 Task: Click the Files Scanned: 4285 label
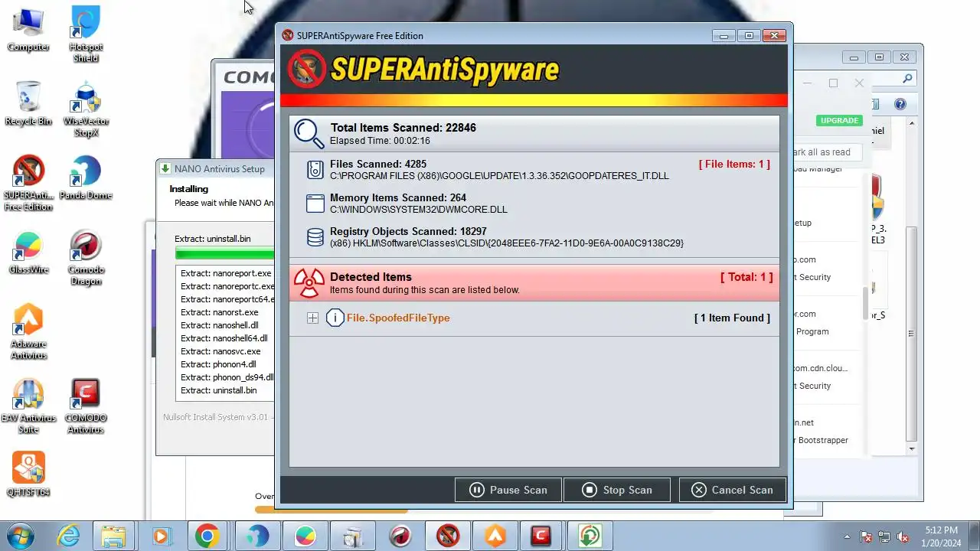click(x=378, y=164)
